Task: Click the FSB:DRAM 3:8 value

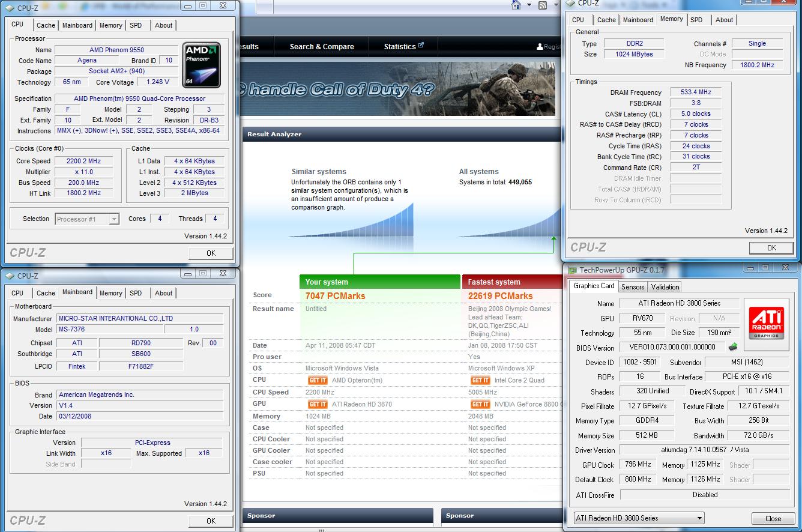Action: coord(696,103)
